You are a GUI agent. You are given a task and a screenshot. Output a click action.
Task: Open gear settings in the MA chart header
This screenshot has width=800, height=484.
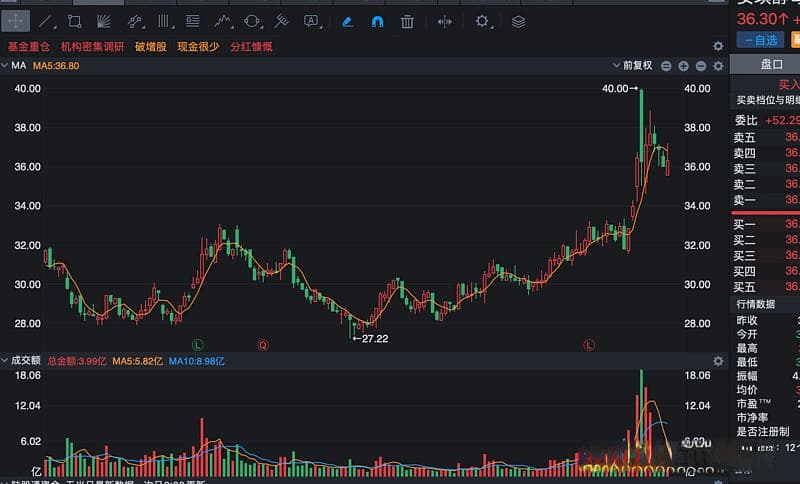point(718,66)
